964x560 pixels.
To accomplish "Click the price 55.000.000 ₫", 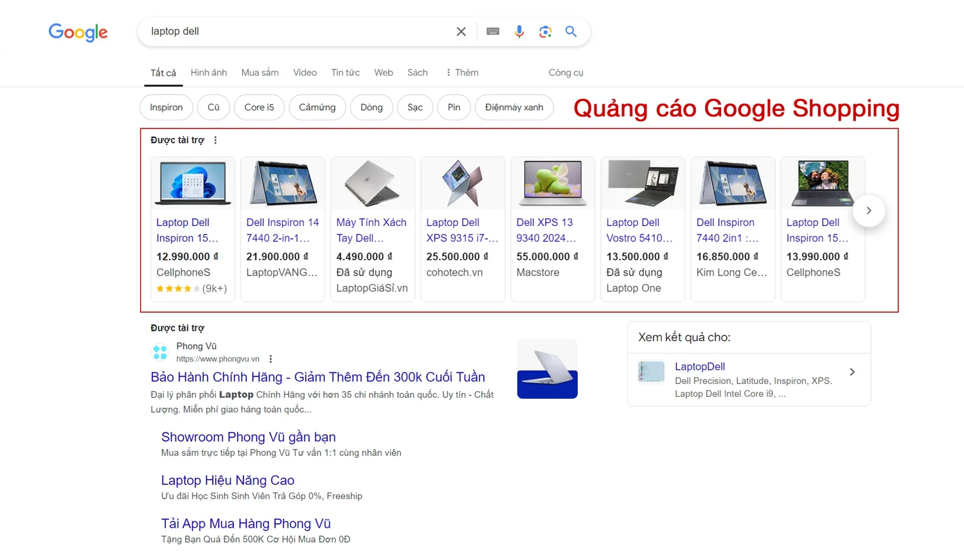I will 548,256.
